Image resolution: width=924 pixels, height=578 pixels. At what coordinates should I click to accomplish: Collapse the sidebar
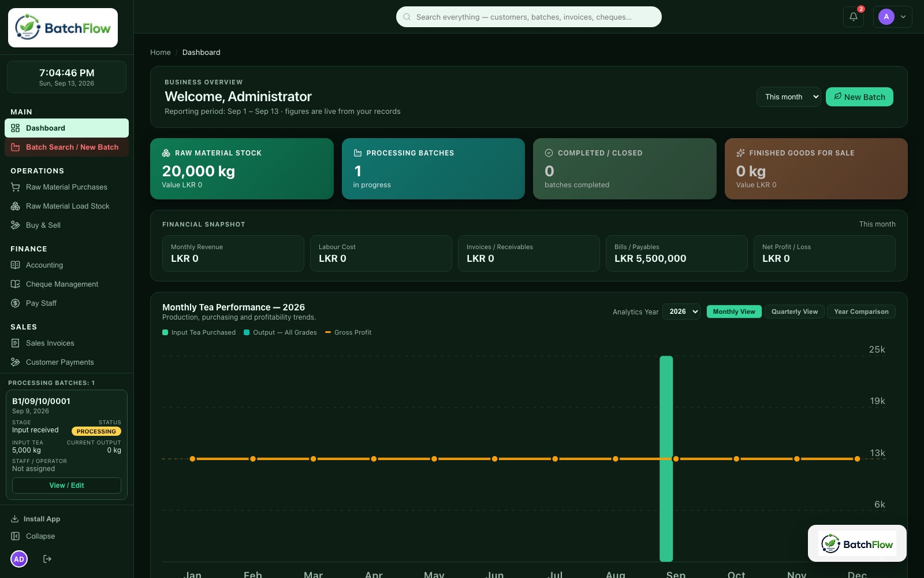(x=33, y=536)
